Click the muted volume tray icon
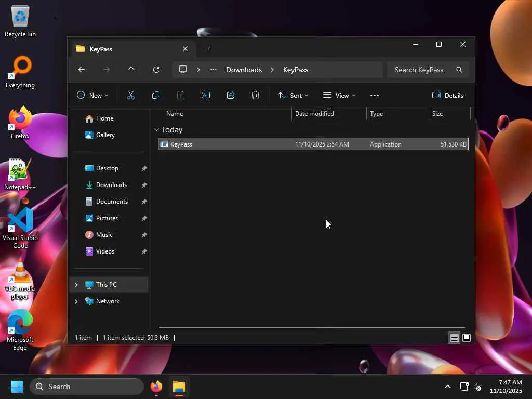 point(477,387)
